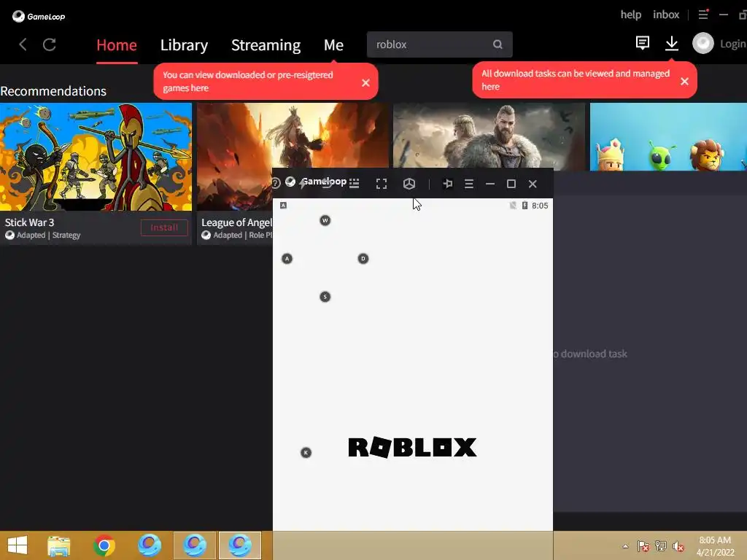
Task: Click the W key overlay
Action: pyautogui.click(x=325, y=220)
